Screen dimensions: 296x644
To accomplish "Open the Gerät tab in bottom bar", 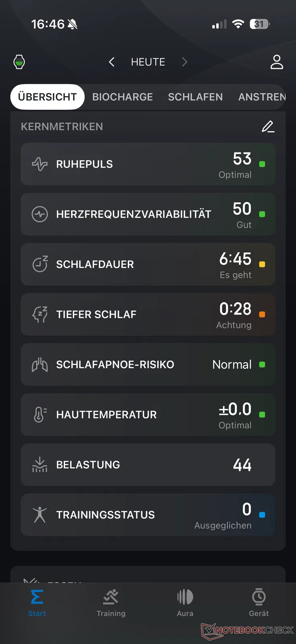I will (259, 603).
